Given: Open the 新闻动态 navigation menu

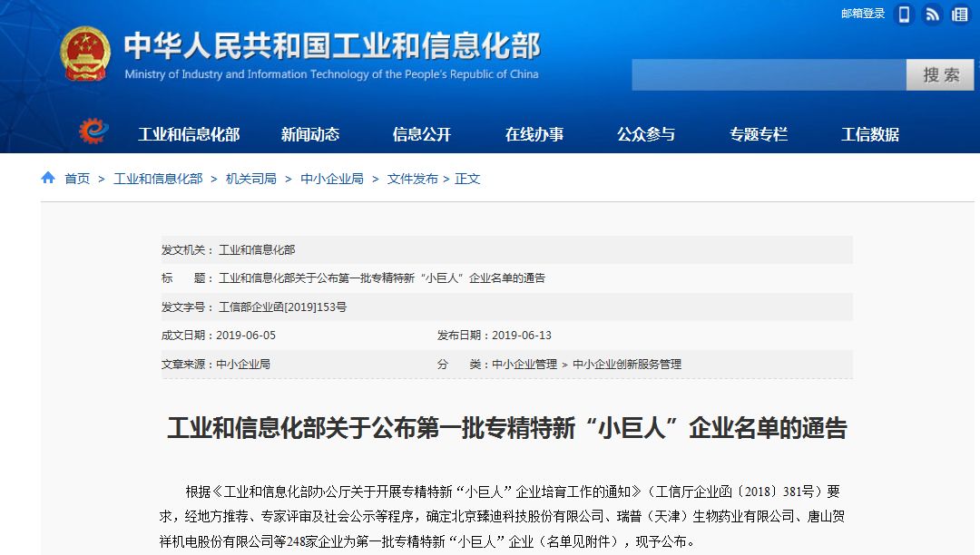Looking at the screenshot, I should coord(311,132).
